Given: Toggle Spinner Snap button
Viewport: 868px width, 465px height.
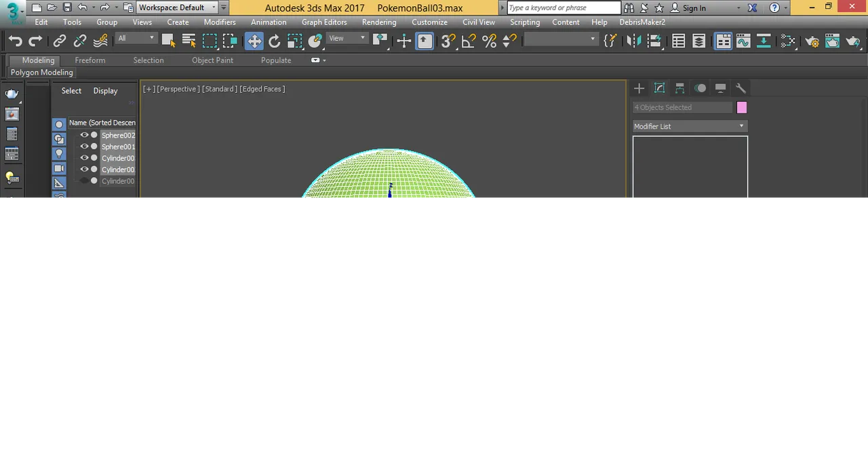Looking at the screenshot, I should (509, 41).
